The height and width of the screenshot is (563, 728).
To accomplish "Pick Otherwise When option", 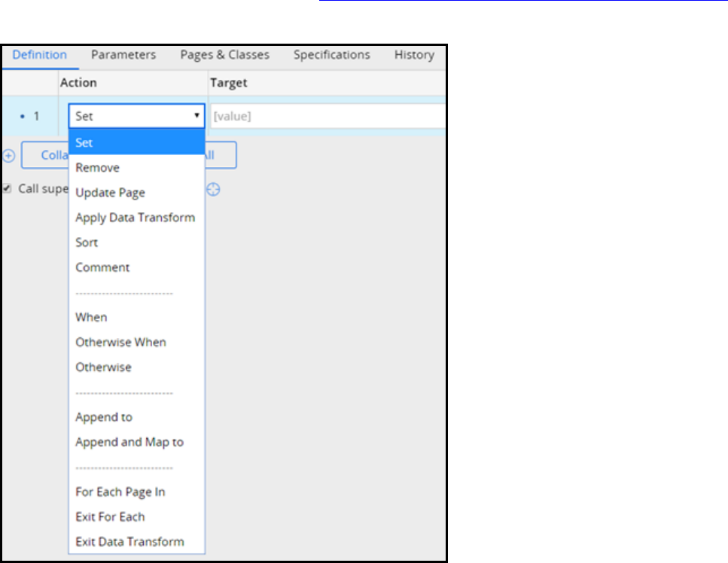I will point(136,342).
